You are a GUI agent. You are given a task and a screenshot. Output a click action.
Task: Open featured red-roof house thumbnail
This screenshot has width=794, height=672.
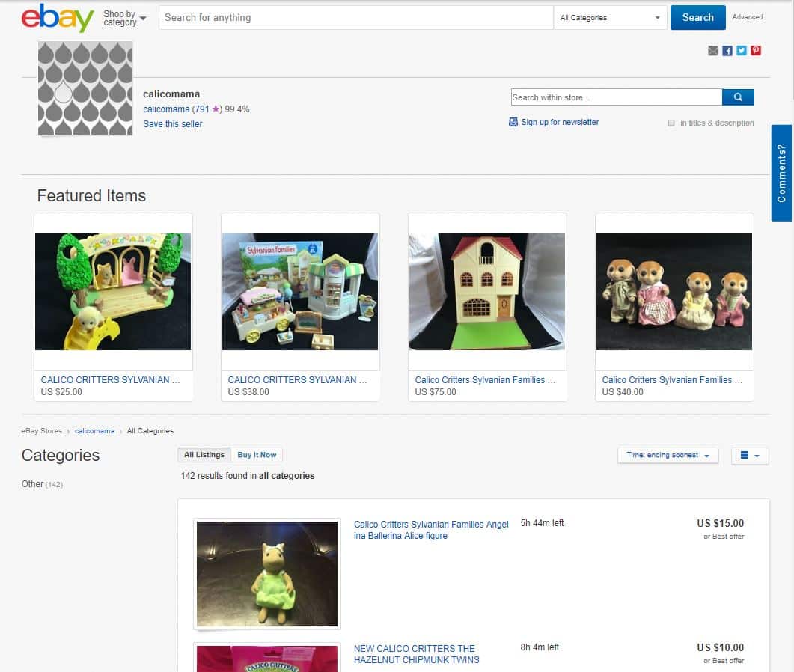tap(487, 292)
